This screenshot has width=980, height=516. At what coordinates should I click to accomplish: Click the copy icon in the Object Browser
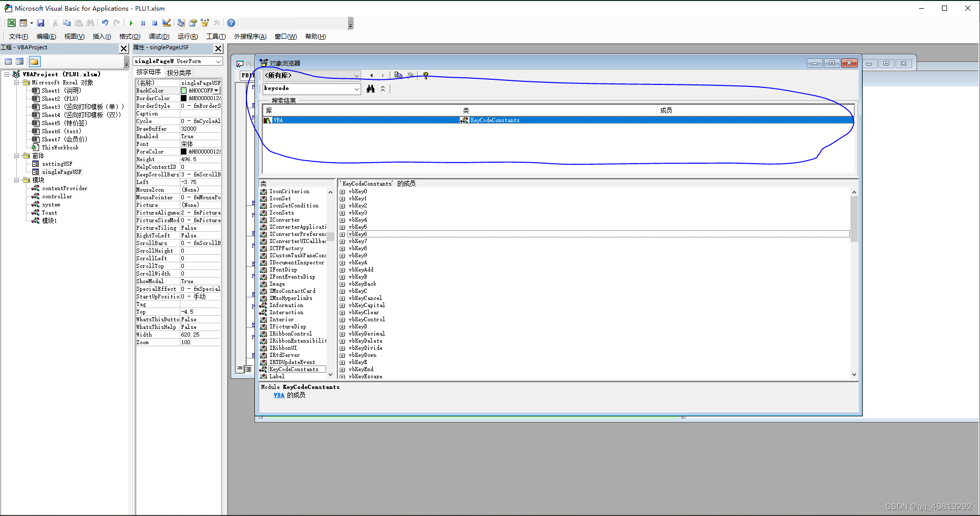398,75
